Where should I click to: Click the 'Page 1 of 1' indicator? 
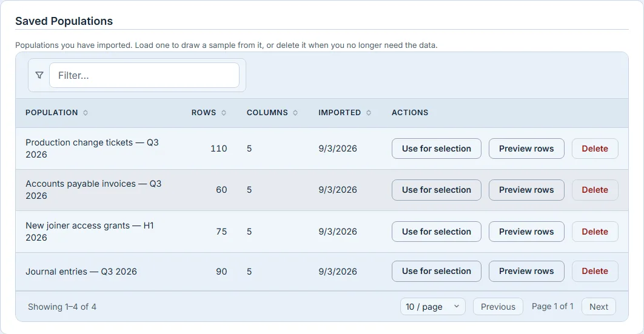click(552, 307)
